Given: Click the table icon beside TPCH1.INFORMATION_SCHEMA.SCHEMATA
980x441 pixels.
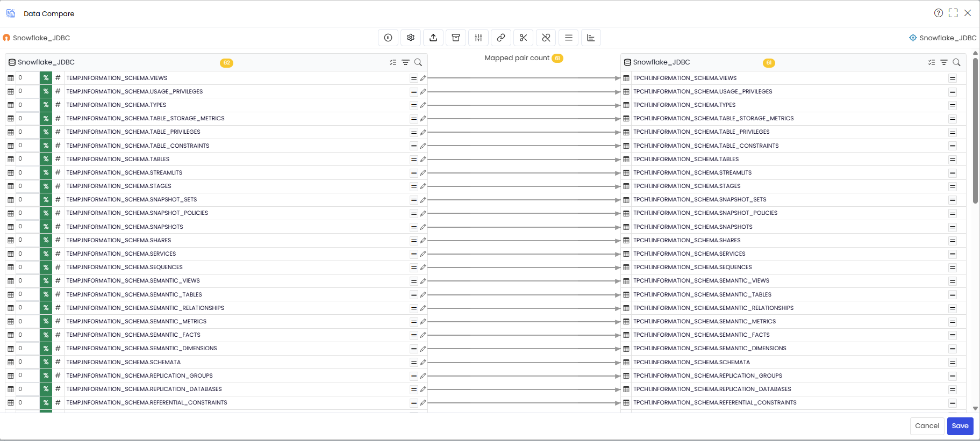Looking at the screenshot, I should click(x=626, y=362).
